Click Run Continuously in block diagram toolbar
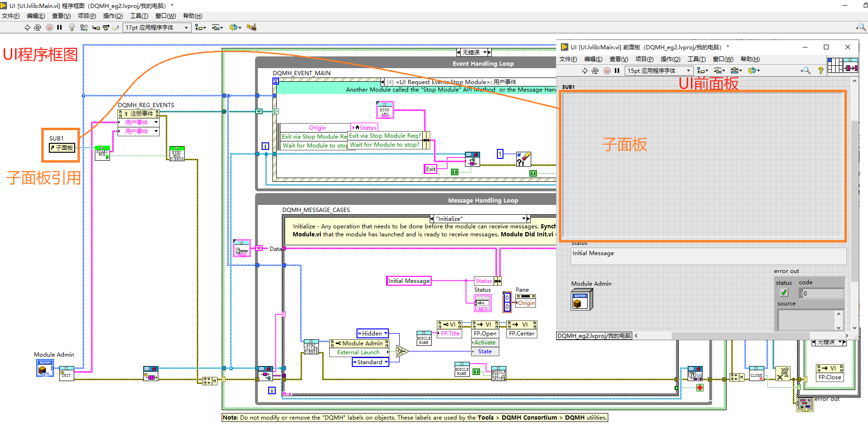The width and height of the screenshot is (868, 437). coord(38,28)
